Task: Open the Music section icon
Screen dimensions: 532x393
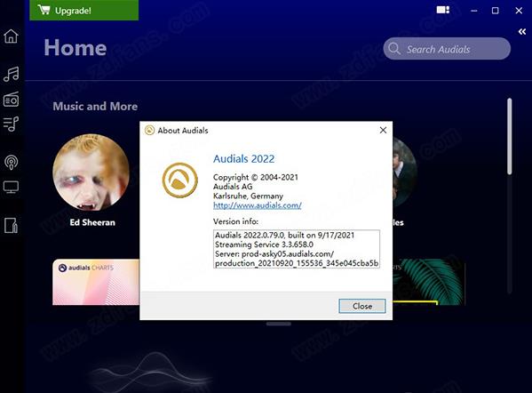Action: coord(12,74)
